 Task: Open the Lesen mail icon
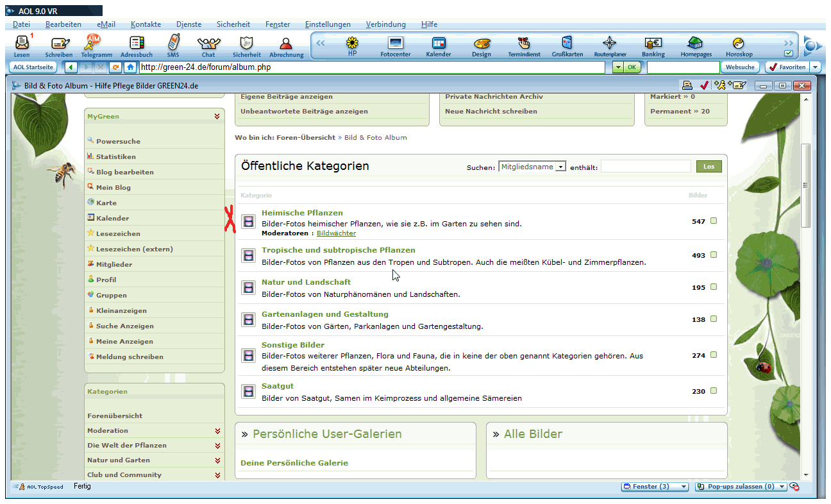[22, 44]
